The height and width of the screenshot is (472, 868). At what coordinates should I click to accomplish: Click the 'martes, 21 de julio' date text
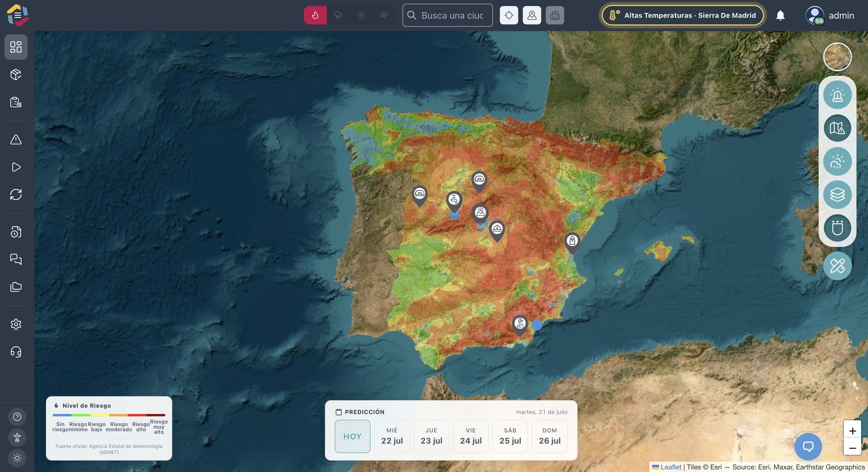(x=541, y=412)
